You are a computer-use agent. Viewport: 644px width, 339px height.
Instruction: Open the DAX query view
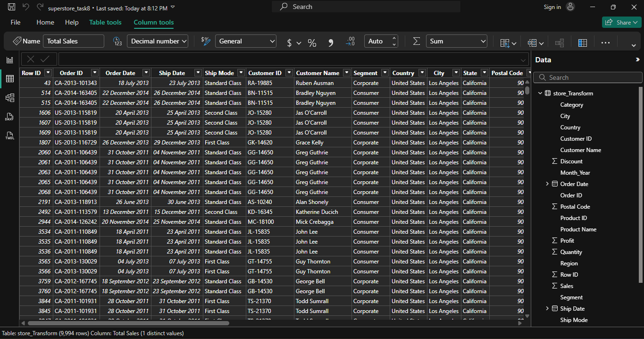tap(9, 117)
